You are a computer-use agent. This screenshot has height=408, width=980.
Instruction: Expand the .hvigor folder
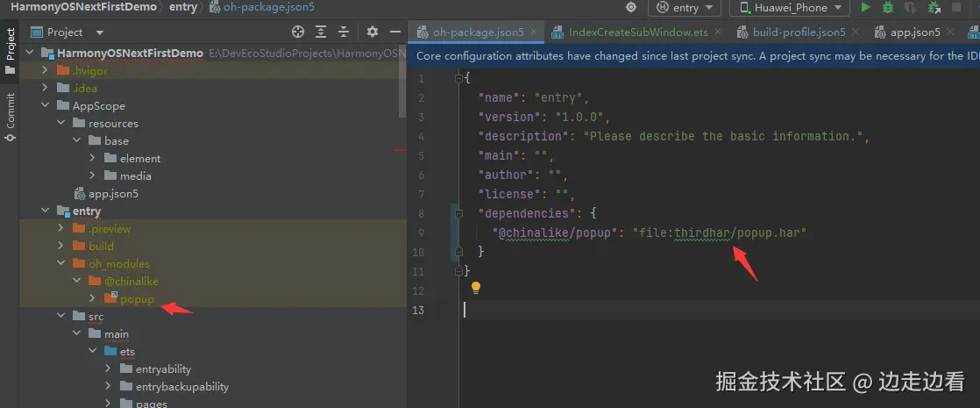[x=45, y=71]
